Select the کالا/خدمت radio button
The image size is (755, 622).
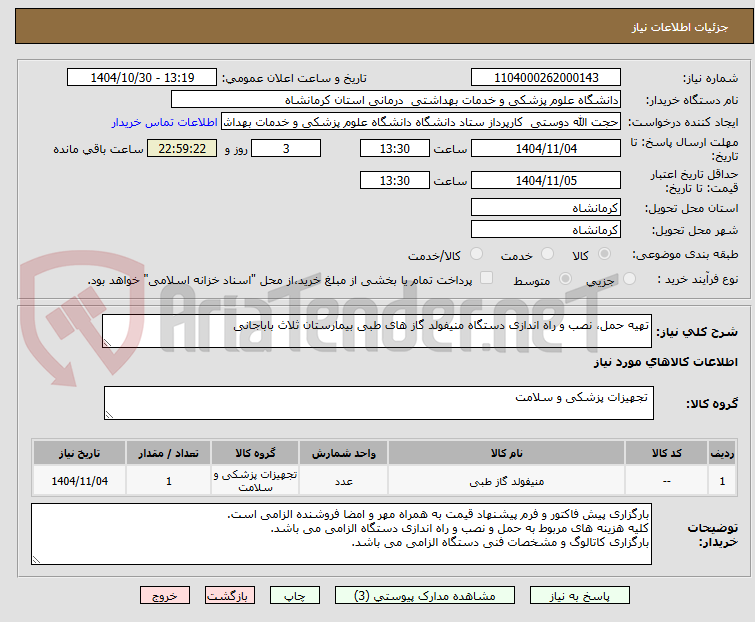point(476,254)
